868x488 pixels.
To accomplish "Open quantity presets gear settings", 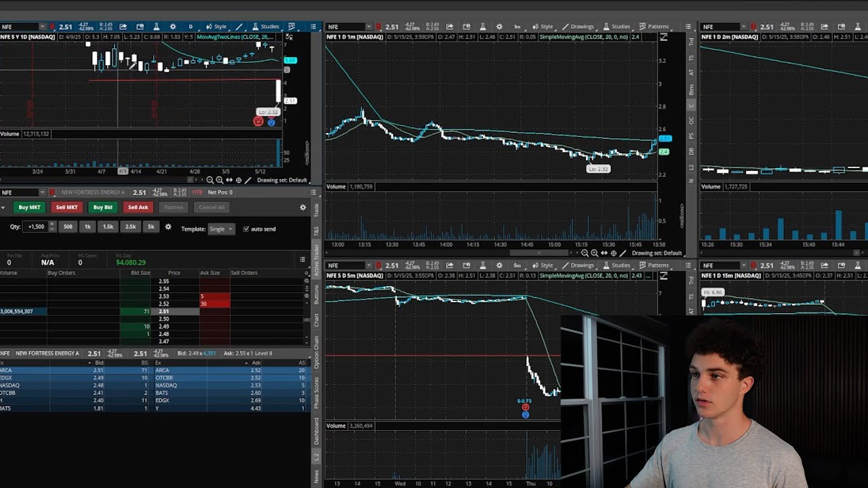I will 168,227.
